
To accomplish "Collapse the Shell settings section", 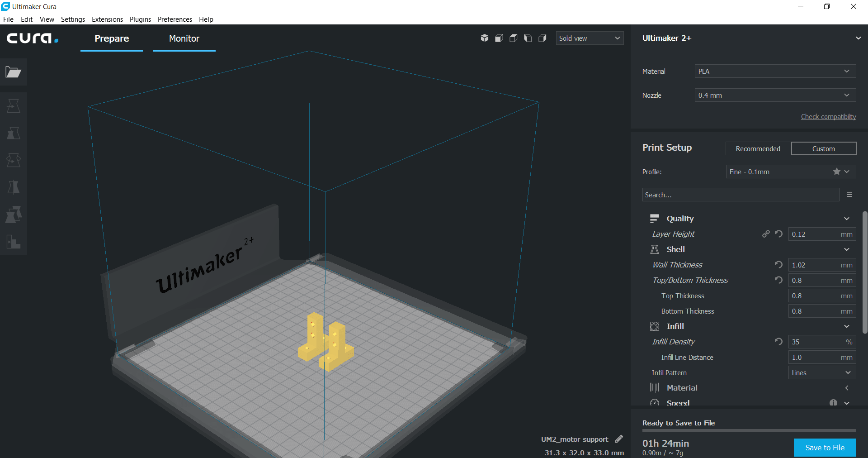I will coord(847,249).
